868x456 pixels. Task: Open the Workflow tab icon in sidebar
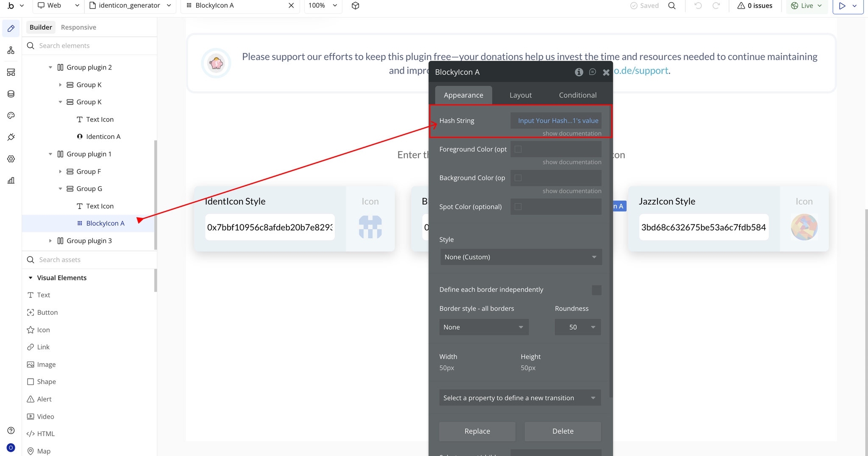[11, 50]
